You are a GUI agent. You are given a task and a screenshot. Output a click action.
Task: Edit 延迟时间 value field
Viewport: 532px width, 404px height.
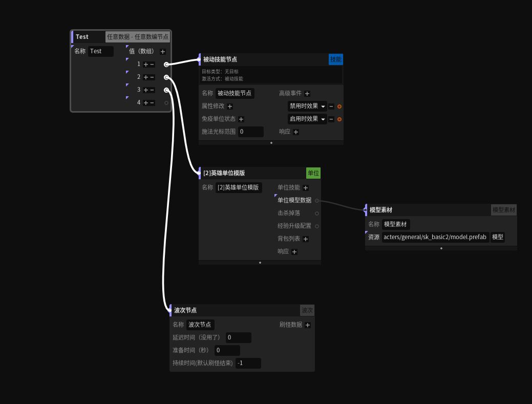pos(239,337)
